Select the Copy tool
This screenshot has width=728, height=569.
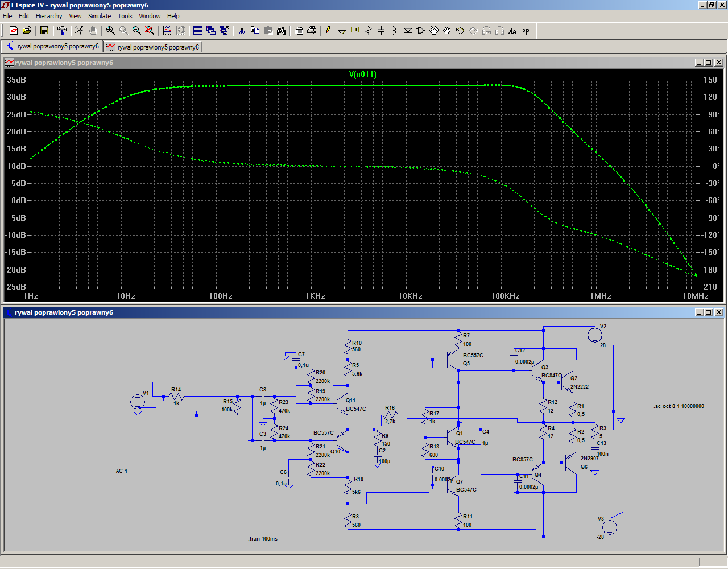(255, 31)
